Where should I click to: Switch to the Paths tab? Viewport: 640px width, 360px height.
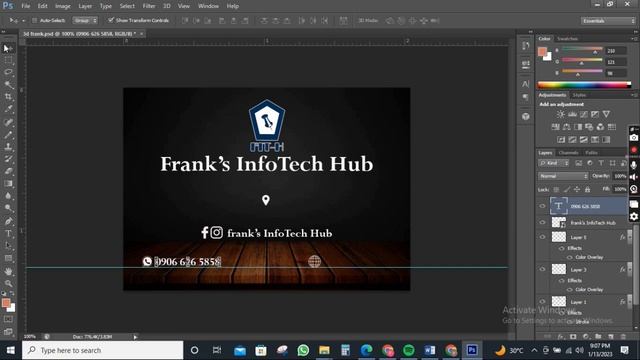(591, 153)
